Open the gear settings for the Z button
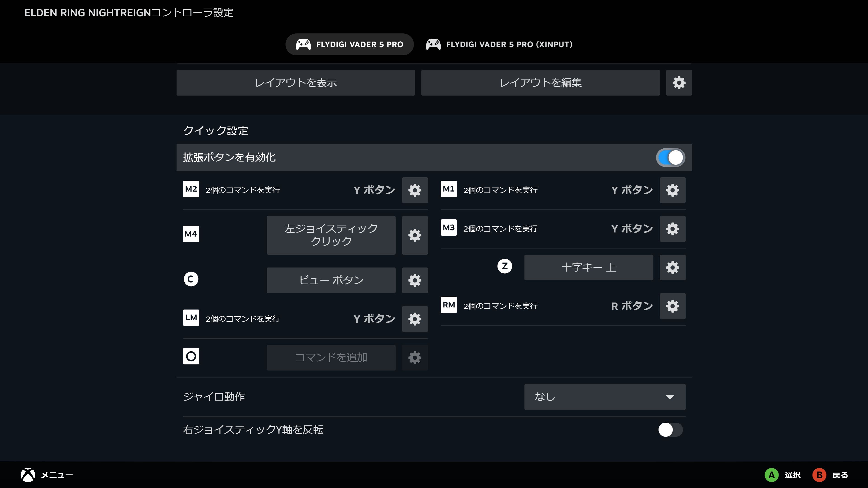 (x=672, y=267)
